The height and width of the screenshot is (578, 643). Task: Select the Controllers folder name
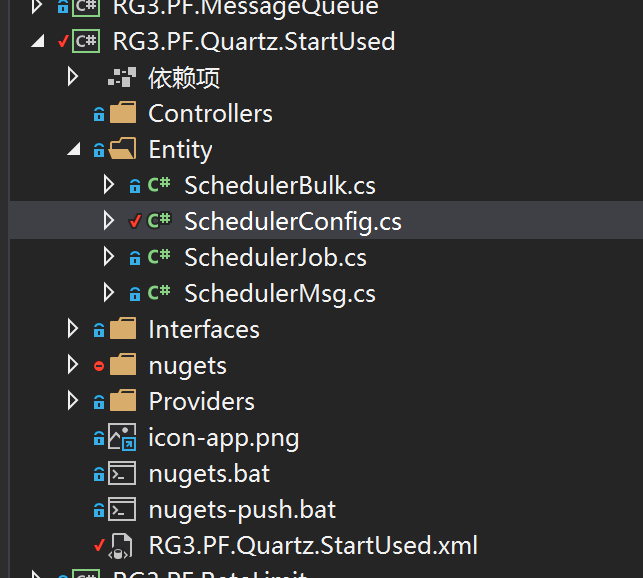point(210,113)
